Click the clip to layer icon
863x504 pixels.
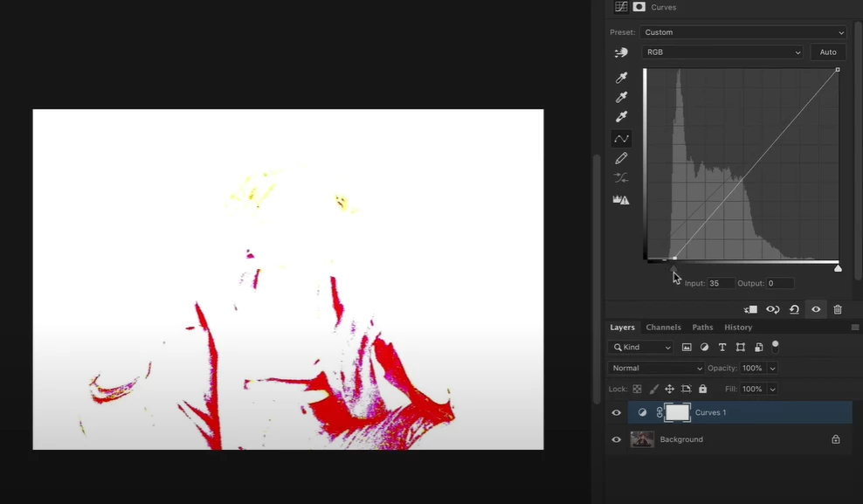(x=750, y=310)
